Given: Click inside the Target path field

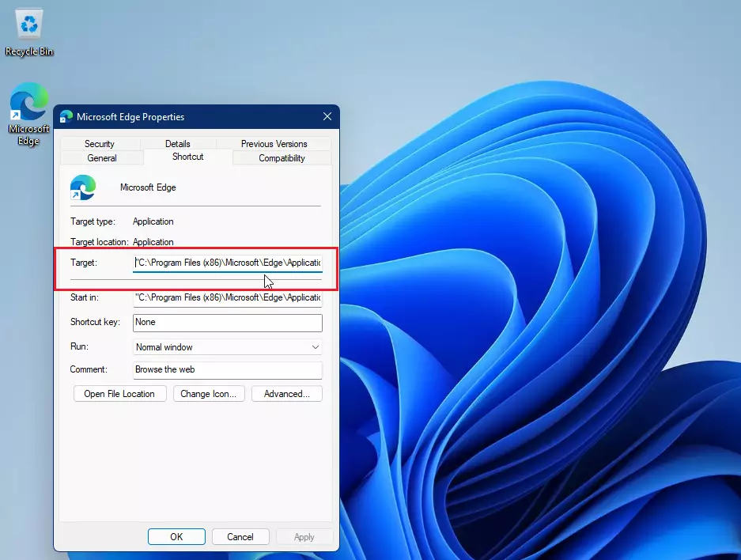Looking at the screenshot, I should point(227,263).
